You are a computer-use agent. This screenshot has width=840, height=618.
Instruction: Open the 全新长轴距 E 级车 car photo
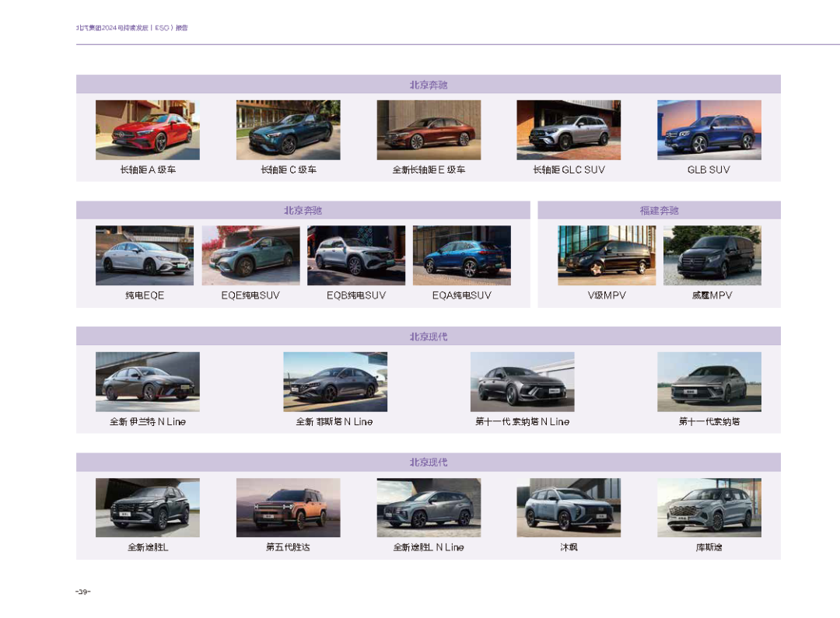[x=429, y=130]
